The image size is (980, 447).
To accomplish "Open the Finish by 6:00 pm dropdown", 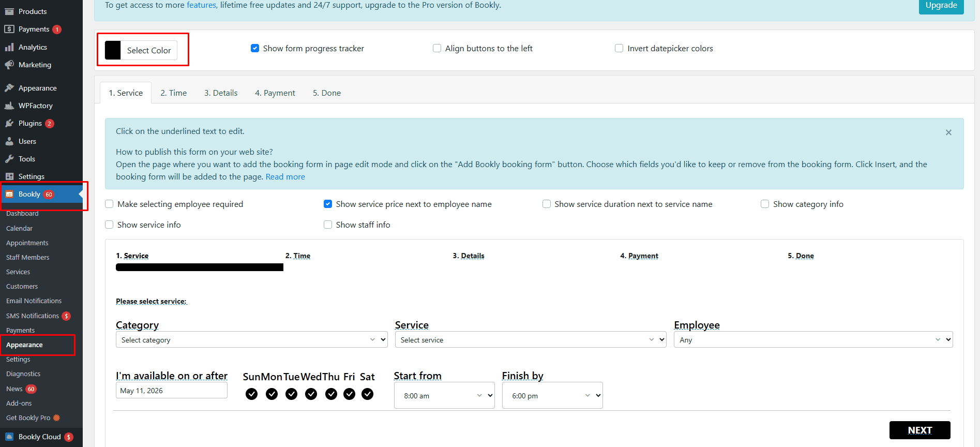I will click(552, 396).
